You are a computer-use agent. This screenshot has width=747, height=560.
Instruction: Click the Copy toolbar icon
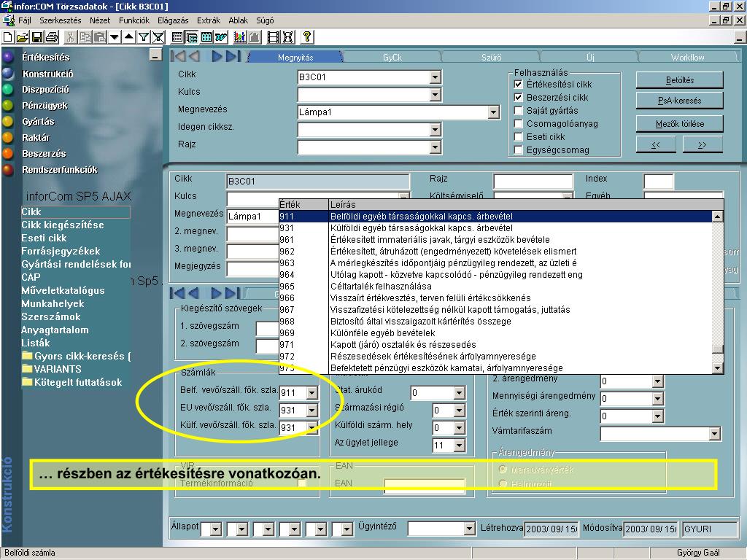click(x=85, y=37)
